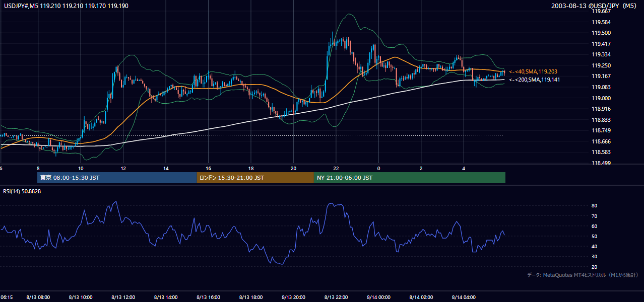This screenshot has height=302, width=644.
Task: Click hour marker 22 under the price chart
Action: tap(336, 168)
